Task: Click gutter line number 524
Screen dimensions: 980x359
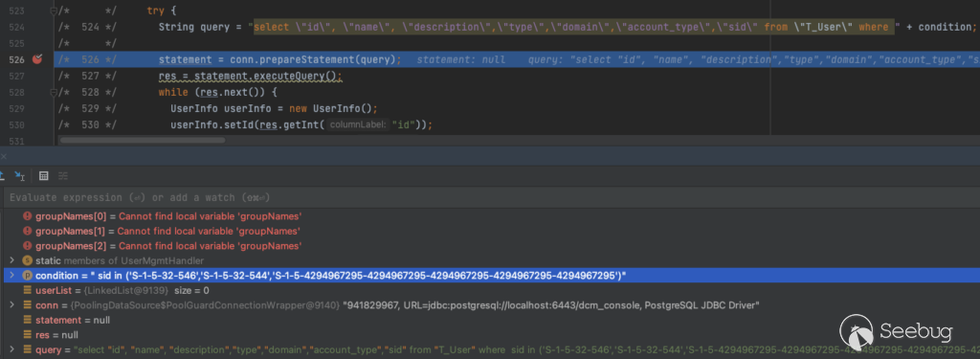Action: click(16, 27)
